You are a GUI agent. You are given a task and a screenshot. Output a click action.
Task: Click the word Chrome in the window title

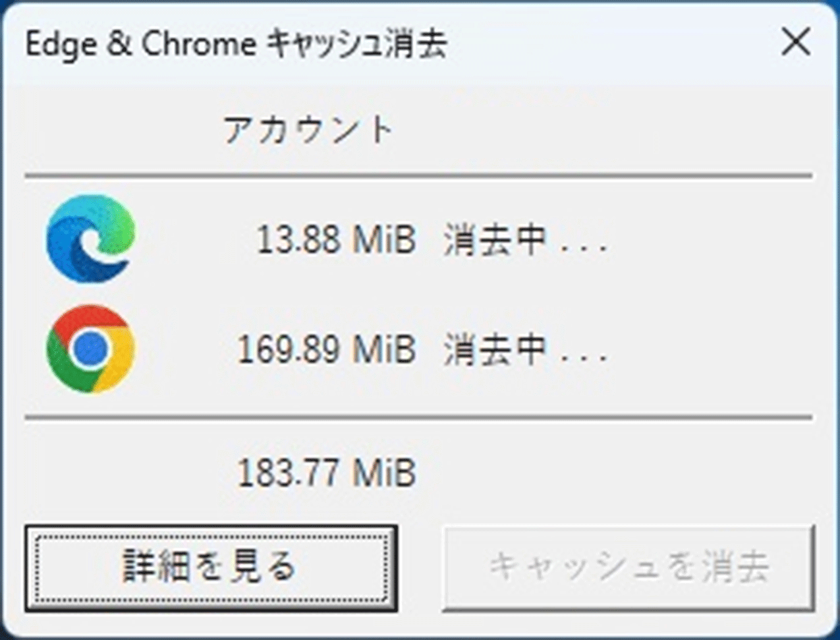pos(199,44)
